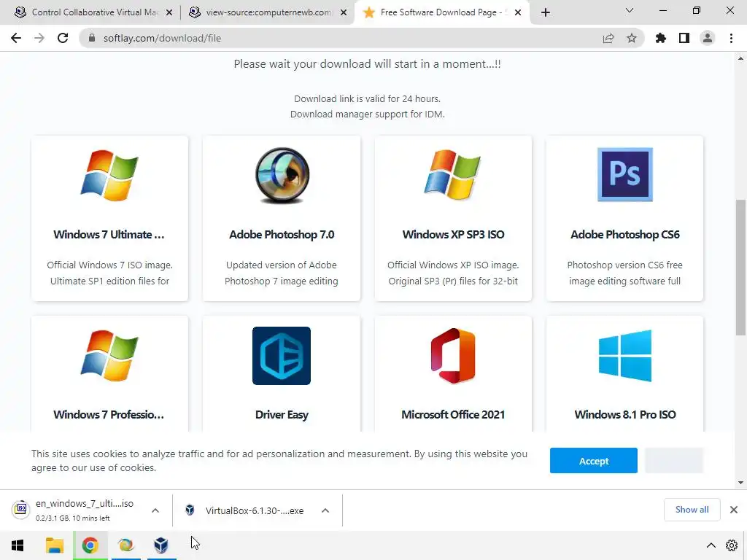Click the address bar URL softlay.com/download/file
747x560 pixels.
pyautogui.click(x=162, y=38)
